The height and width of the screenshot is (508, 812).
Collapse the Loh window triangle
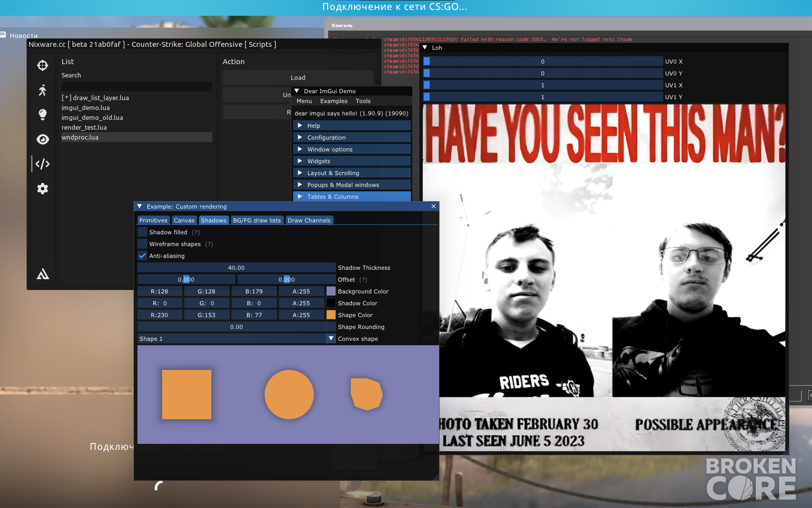tap(425, 48)
